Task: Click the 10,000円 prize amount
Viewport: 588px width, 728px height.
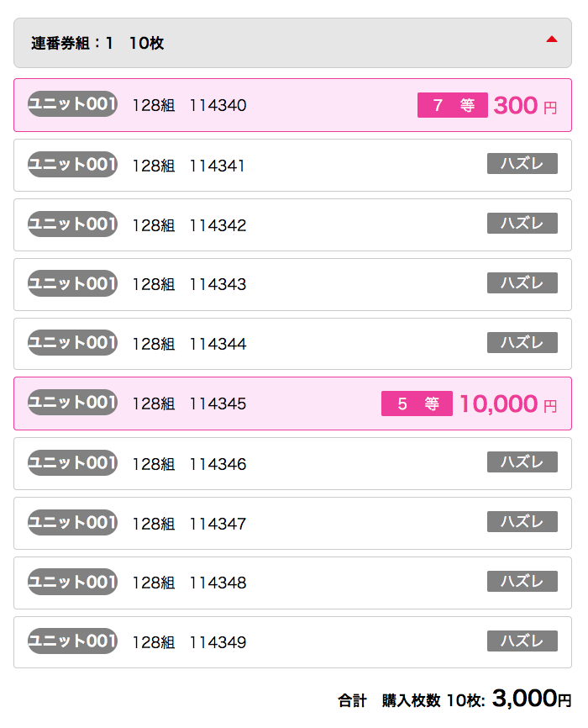Action: (507, 404)
